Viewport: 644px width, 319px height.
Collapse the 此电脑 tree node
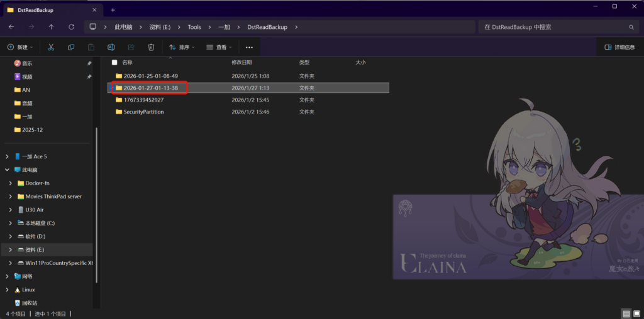point(7,170)
